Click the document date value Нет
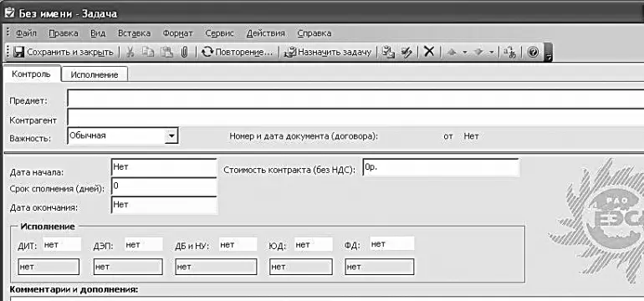644x301 pixels. point(471,136)
